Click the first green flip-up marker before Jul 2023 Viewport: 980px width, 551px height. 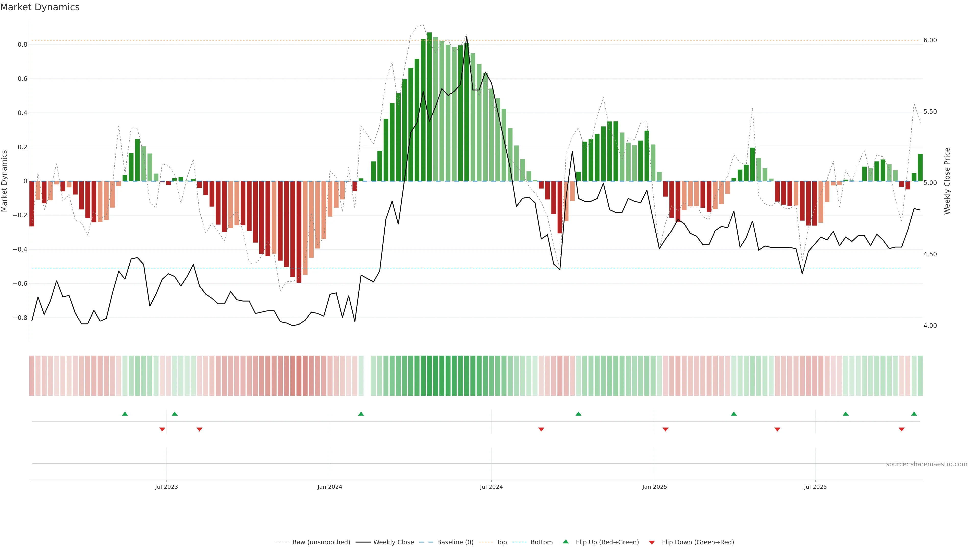click(x=125, y=414)
